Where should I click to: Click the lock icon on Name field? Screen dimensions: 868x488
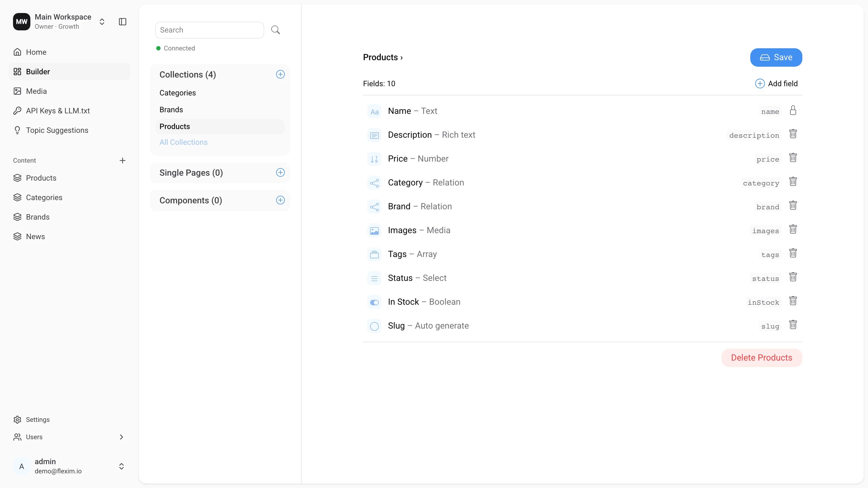click(793, 110)
